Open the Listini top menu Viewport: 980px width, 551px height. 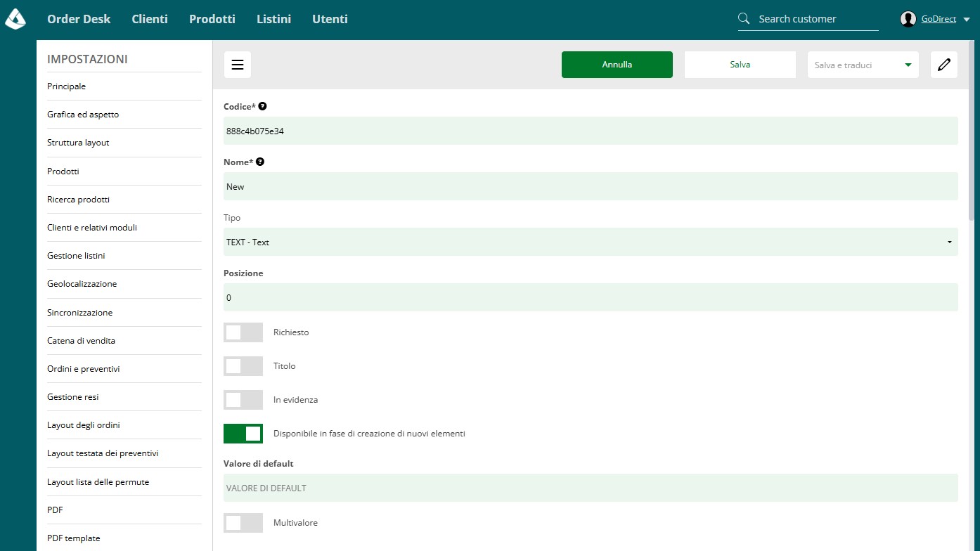[x=274, y=19]
